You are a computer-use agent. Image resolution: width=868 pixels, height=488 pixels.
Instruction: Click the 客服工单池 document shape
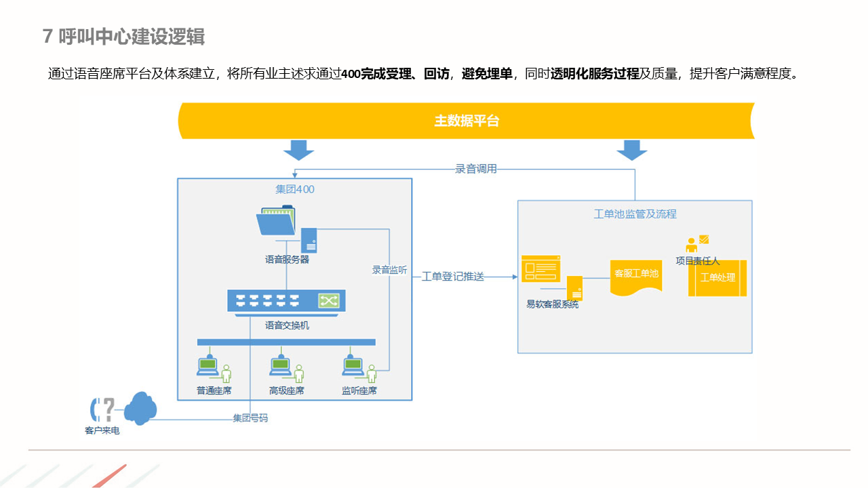(x=636, y=277)
